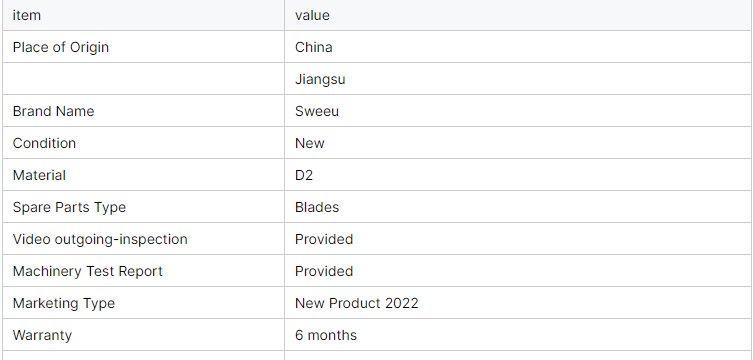Select the 'New Product 2022' value
Viewport: 753px width, 360px height.
[x=357, y=303]
